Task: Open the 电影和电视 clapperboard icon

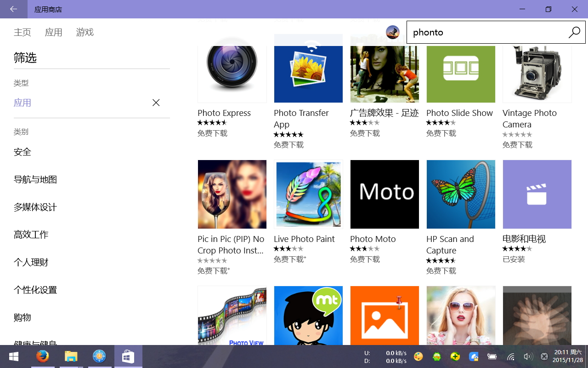Action: pos(537,194)
